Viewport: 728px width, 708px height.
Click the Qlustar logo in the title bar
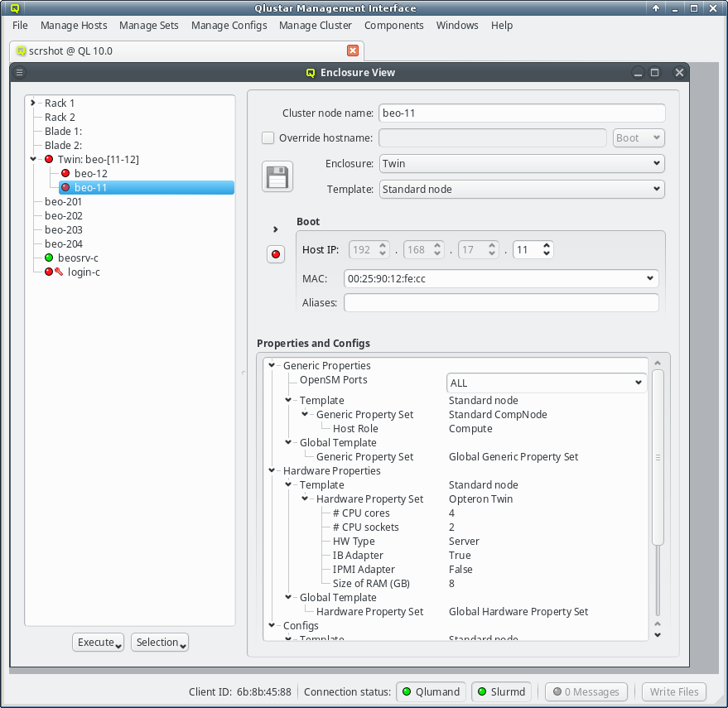pyautogui.click(x=15, y=8)
